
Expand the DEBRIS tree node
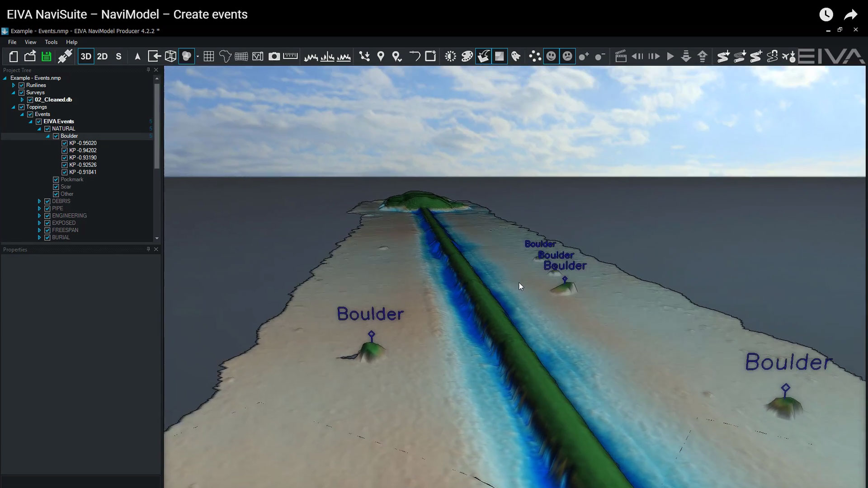[39, 201]
